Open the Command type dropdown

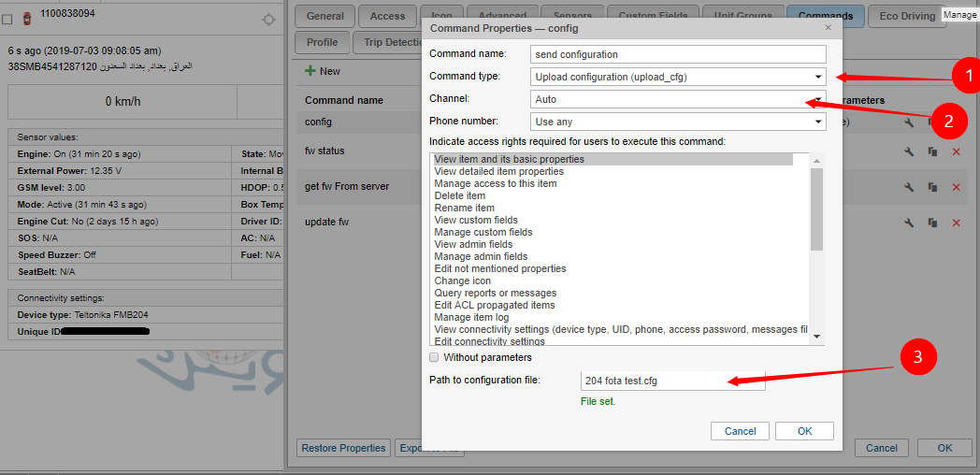point(678,77)
